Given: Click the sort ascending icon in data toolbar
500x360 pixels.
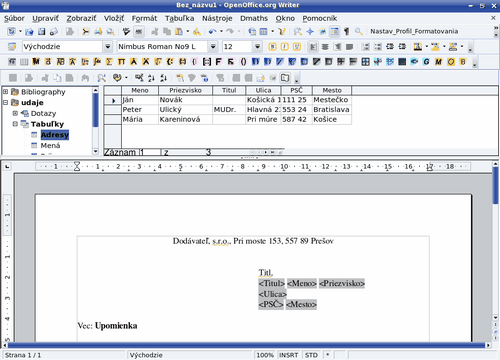Looking at the screenshot, I should tap(151, 78).
